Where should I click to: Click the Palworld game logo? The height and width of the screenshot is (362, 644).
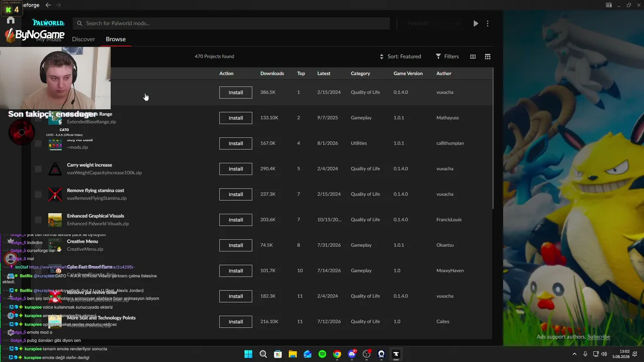coord(48,23)
